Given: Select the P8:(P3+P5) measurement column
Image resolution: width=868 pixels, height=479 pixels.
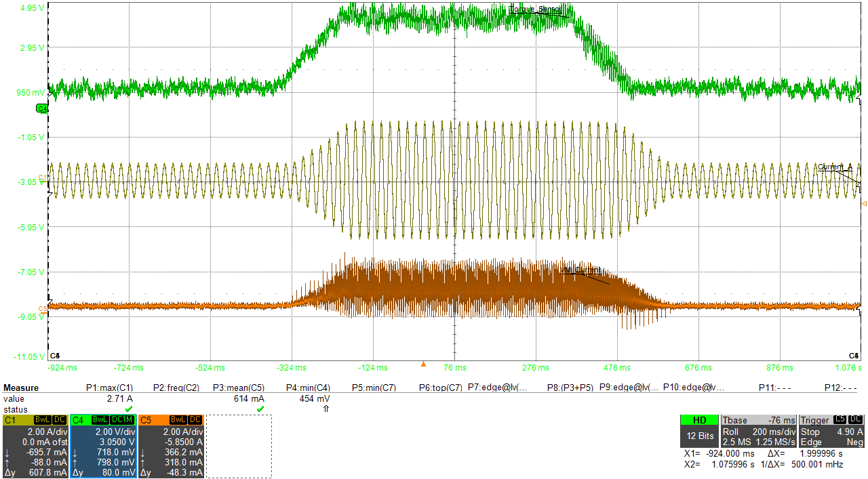Looking at the screenshot, I should click(x=571, y=388).
